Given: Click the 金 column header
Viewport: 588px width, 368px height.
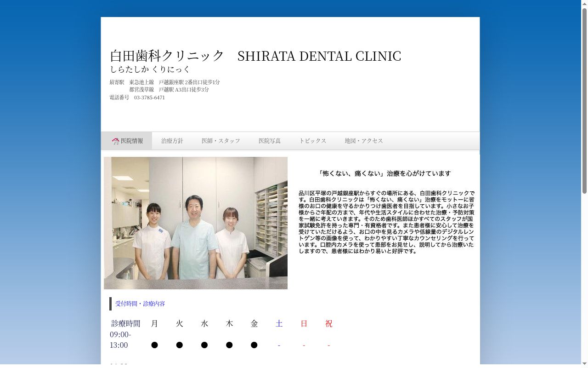Looking at the screenshot, I should tap(254, 323).
